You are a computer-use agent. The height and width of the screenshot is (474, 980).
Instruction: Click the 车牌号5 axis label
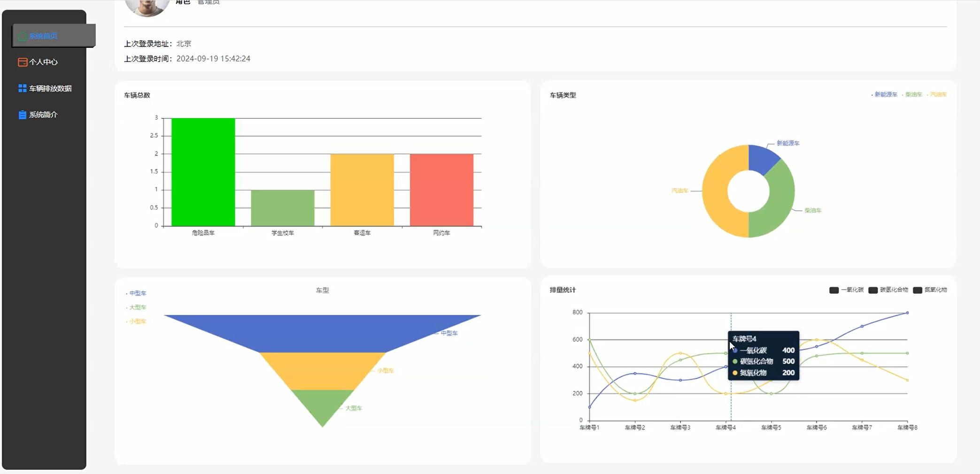[x=771, y=428]
